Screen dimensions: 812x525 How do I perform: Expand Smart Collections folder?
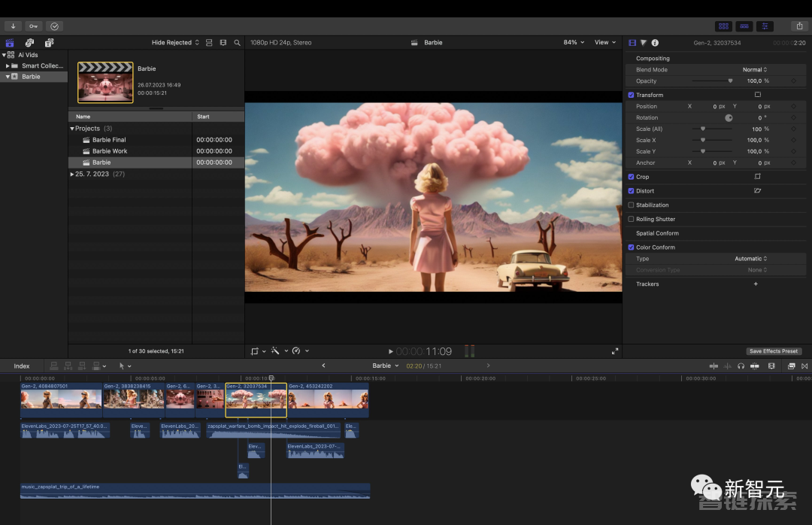coord(8,66)
